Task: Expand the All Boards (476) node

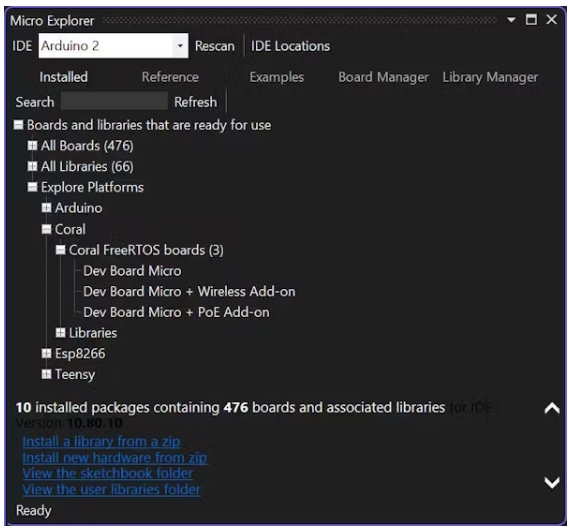Action: coord(32,146)
